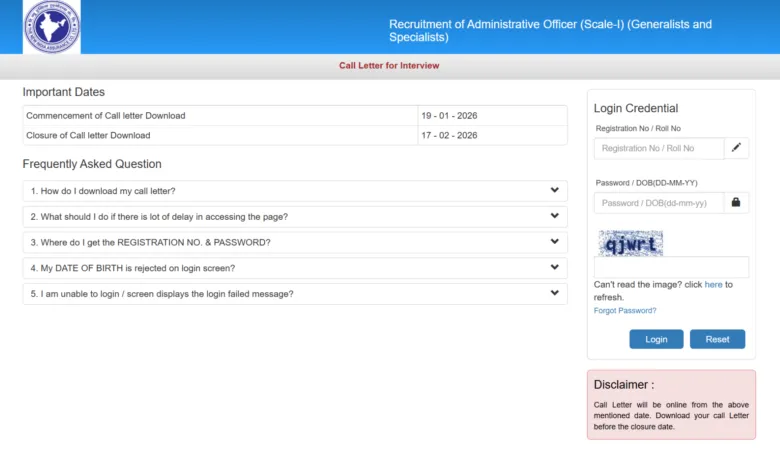Expand the login failed message question
This screenshot has width=780, height=470.
[295, 294]
